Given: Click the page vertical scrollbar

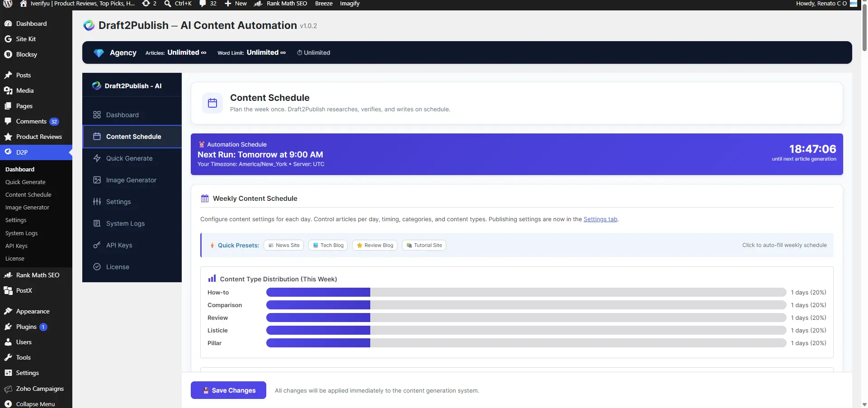Looking at the screenshot, I should point(864,27).
